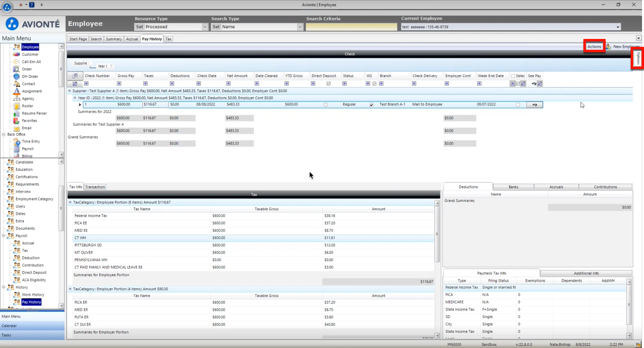Open the Current Employee dropdown

pyautogui.click(x=618, y=27)
